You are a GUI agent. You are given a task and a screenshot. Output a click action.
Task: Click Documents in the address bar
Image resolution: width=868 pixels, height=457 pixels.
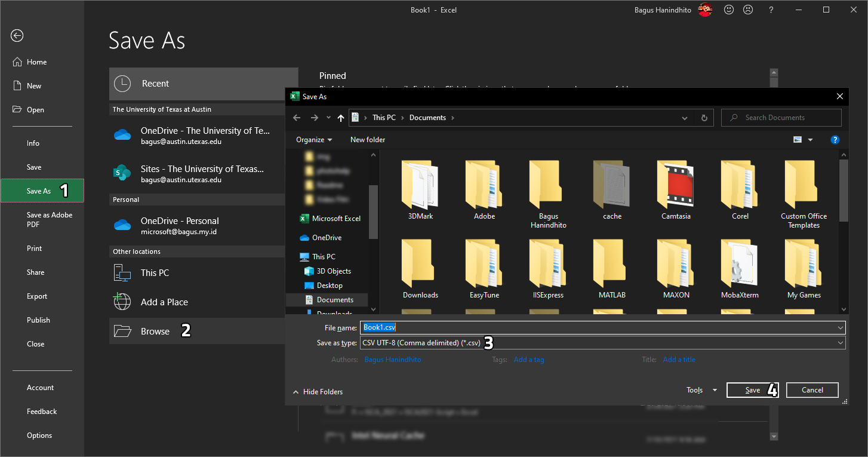[x=427, y=118]
